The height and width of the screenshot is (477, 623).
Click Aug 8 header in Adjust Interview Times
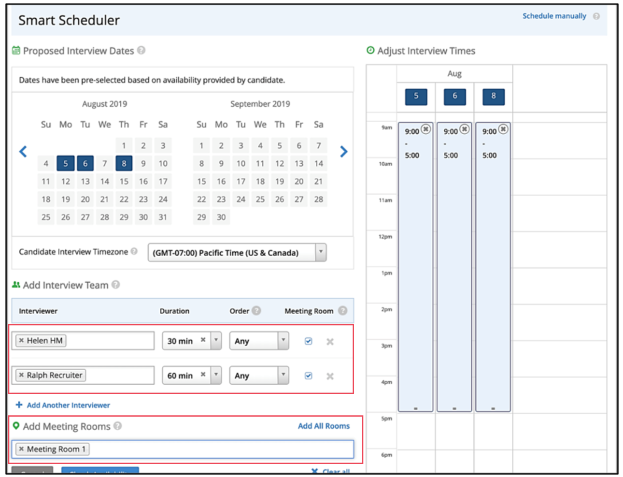pyautogui.click(x=493, y=97)
